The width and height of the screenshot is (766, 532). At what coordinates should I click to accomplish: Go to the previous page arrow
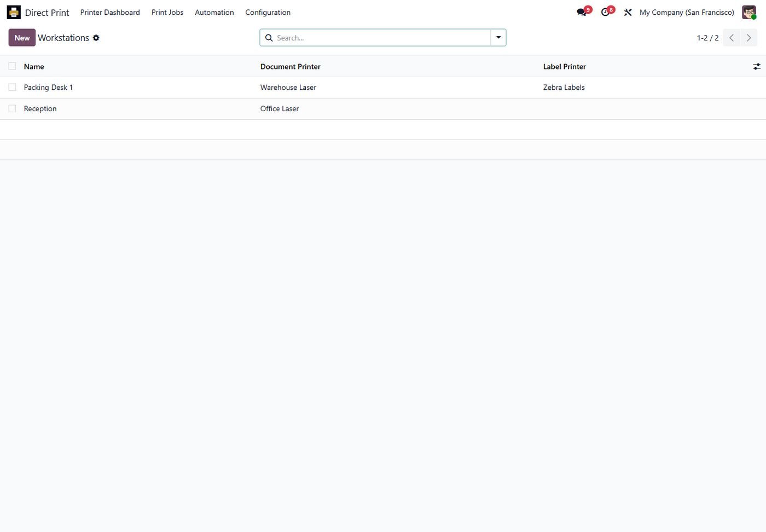coord(732,38)
